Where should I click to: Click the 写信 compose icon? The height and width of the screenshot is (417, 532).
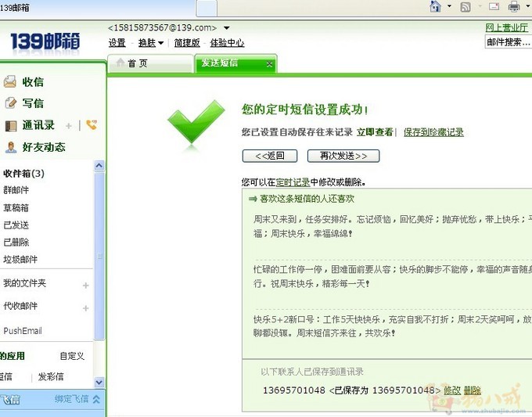pyautogui.click(x=10, y=102)
